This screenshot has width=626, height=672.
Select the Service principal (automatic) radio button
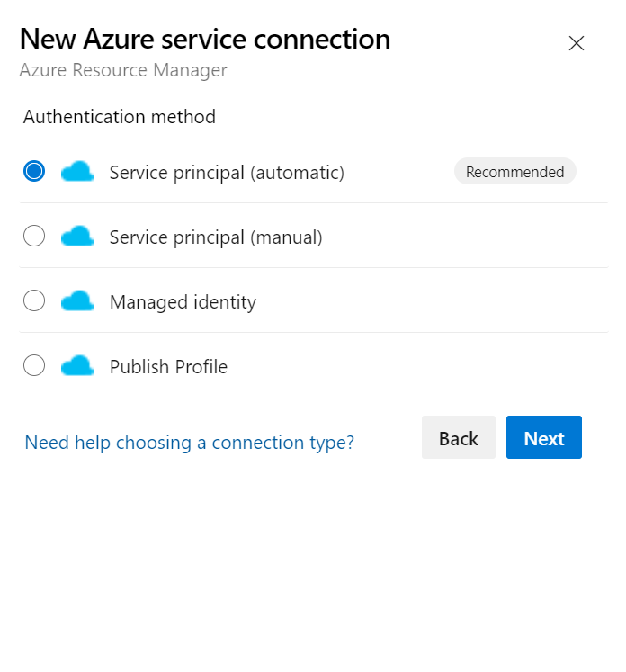(34, 172)
